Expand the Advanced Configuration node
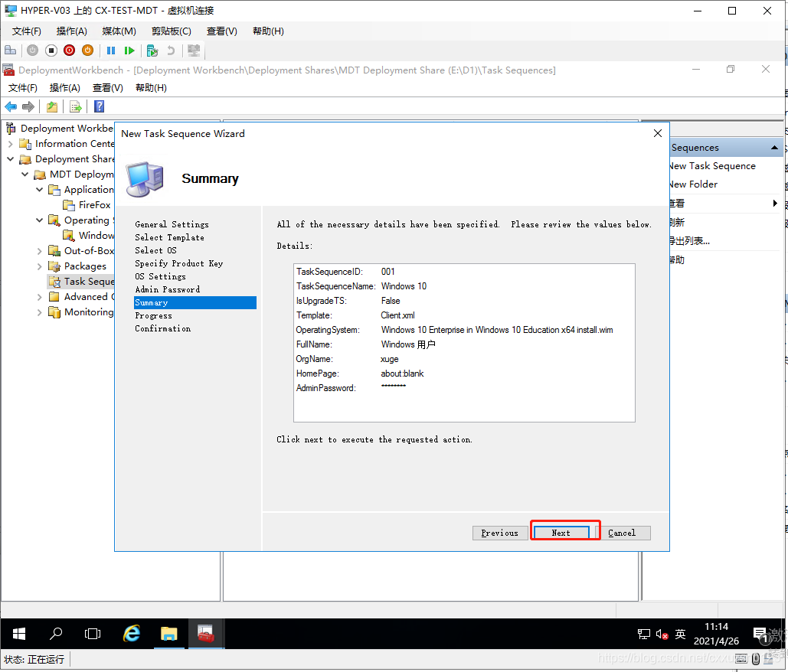 pos(40,297)
